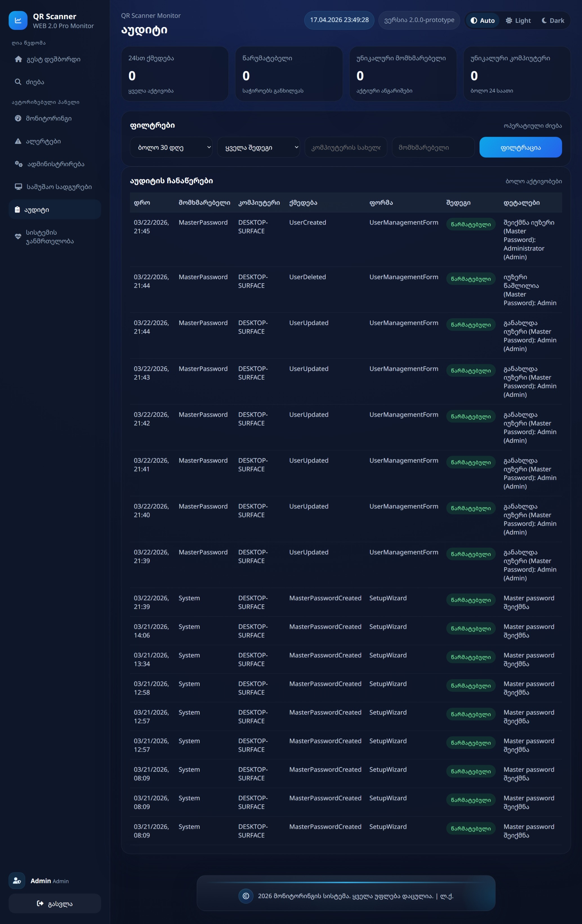Click the გასვლა logout button

pyautogui.click(x=55, y=903)
